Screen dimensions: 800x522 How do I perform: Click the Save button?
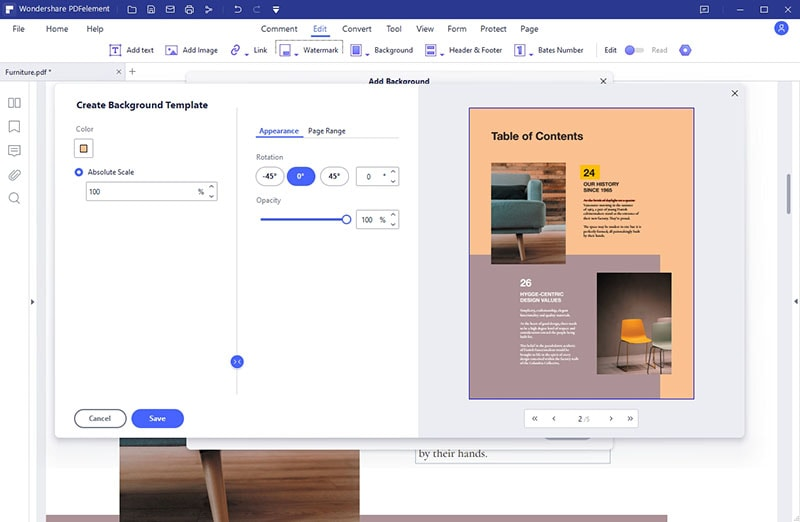point(157,418)
